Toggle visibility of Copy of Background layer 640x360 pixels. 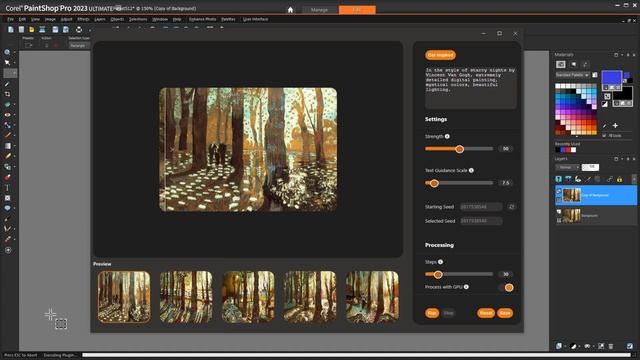(559, 191)
